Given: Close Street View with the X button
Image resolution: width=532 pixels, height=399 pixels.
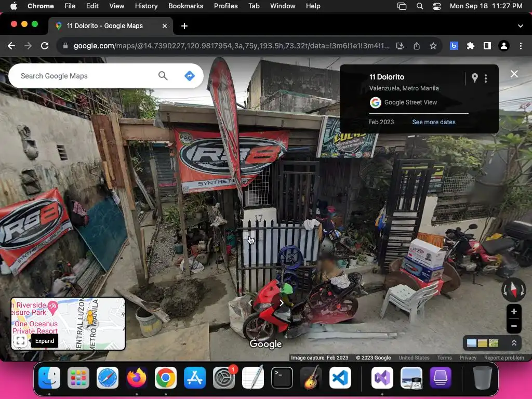Looking at the screenshot, I should (514, 74).
